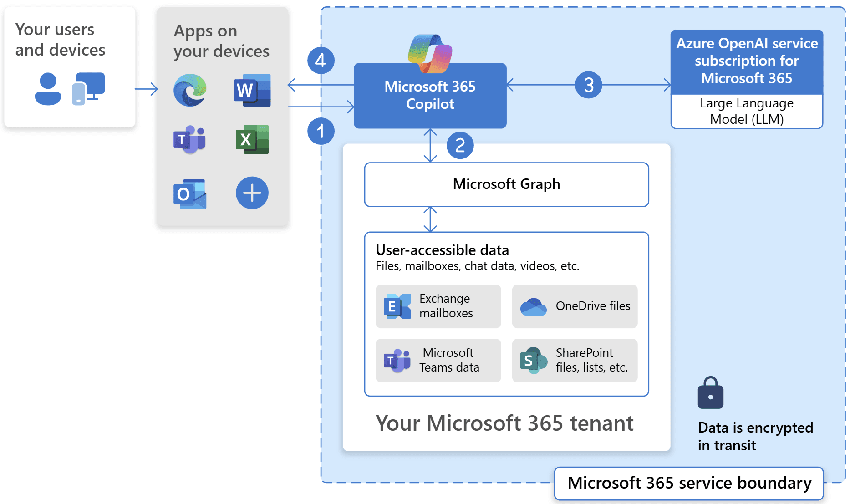Click the Large Language Model (LLM) label

tap(747, 111)
